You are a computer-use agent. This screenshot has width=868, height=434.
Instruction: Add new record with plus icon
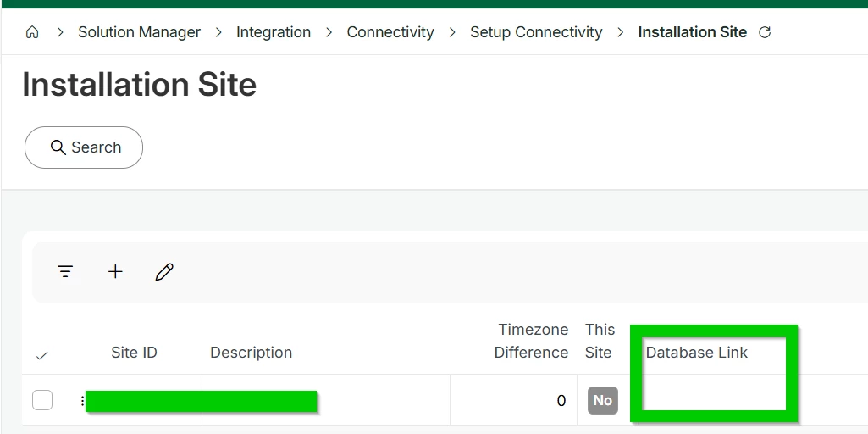coord(115,271)
